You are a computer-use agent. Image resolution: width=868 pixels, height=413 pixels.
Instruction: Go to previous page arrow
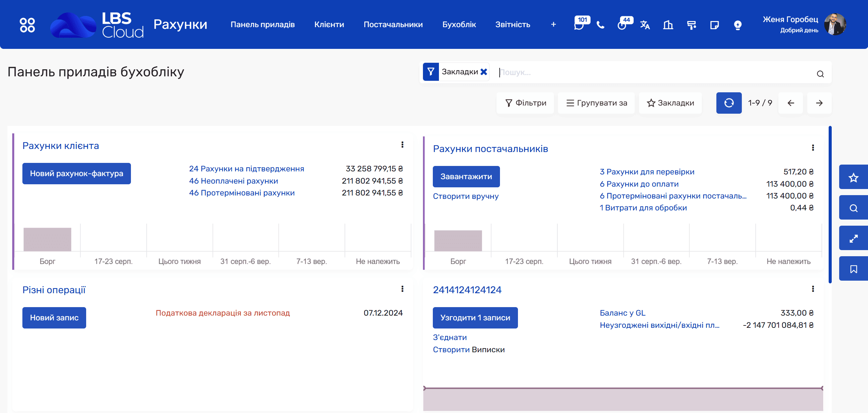point(791,103)
